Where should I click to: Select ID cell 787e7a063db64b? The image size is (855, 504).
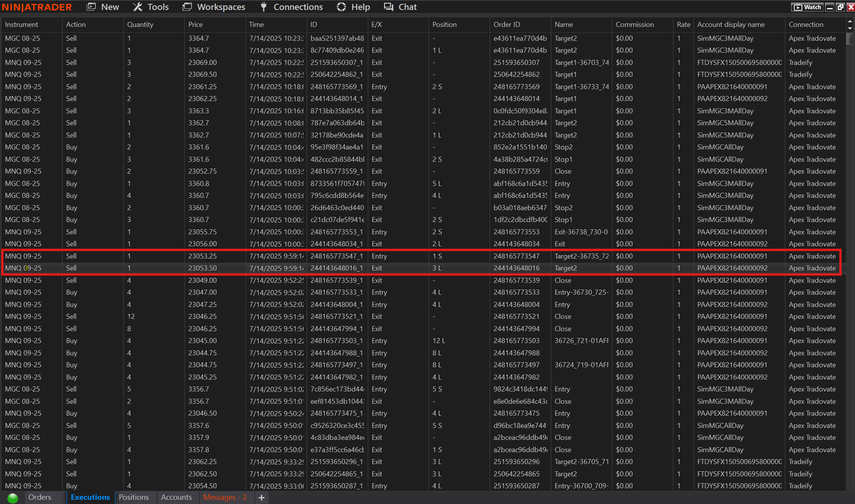[x=338, y=123]
